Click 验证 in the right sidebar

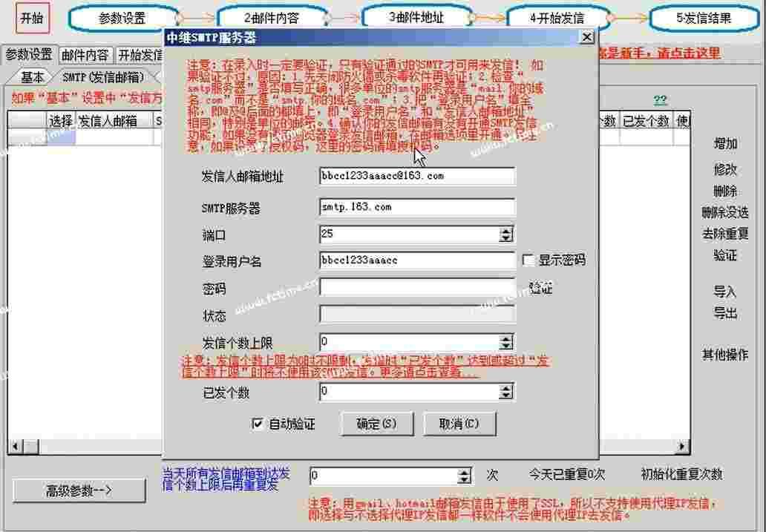(725, 255)
